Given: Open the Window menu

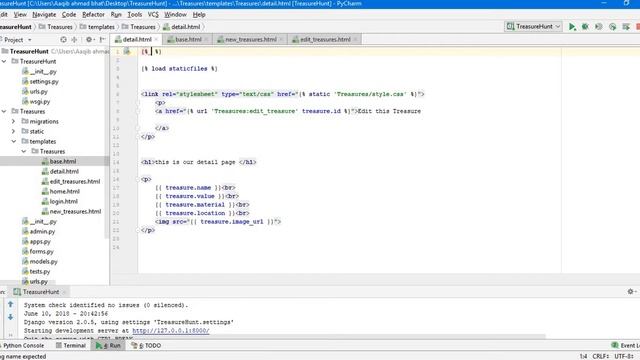Looking at the screenshot, I should pyautogui.click(x=175, y=14).
